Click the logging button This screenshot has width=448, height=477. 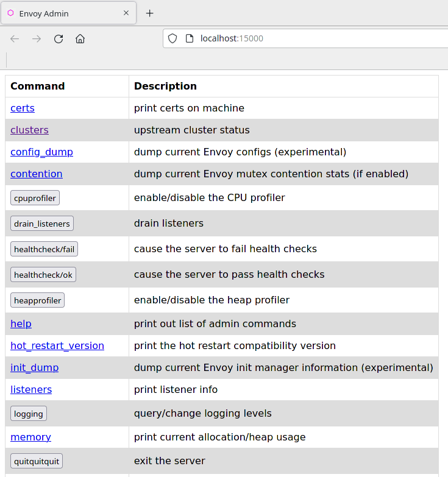[29, 414]
